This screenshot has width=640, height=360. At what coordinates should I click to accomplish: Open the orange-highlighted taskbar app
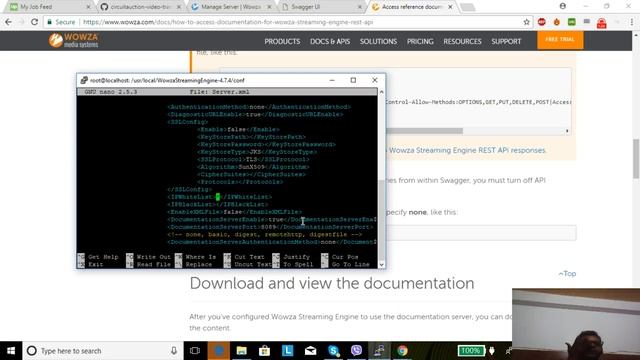click(x=218, y=351)
